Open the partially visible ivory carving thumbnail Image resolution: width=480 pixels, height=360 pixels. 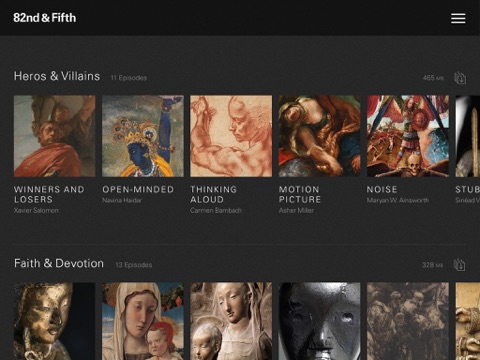pyautogui.click(x=468, y=321)
